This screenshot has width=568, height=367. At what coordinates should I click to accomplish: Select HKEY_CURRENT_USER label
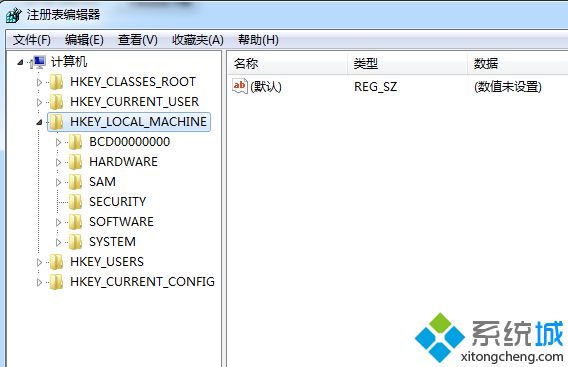[134, 102]
